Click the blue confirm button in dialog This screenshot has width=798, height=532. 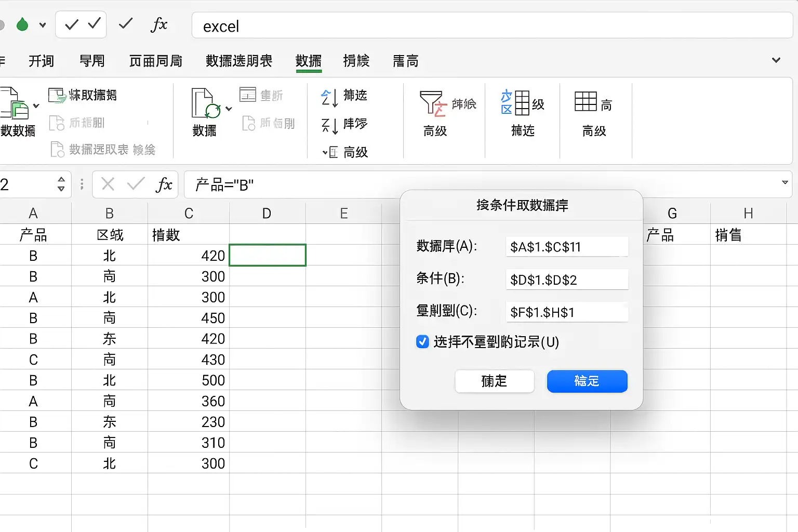(x=587, y=381)
